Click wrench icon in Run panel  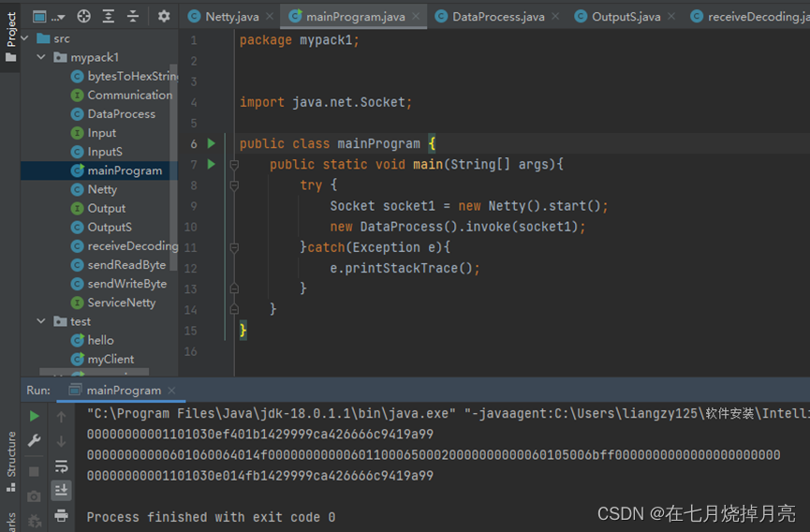click(35, 441)
